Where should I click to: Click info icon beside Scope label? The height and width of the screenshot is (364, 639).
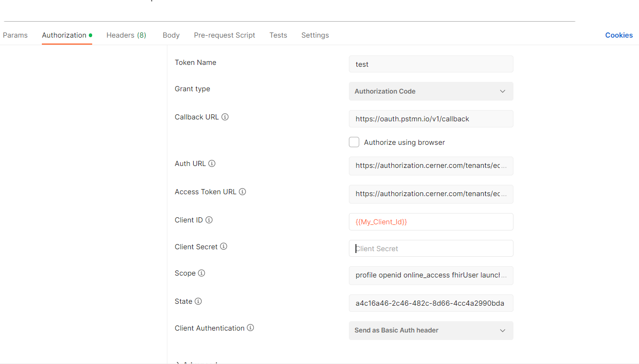click(201, 273)
